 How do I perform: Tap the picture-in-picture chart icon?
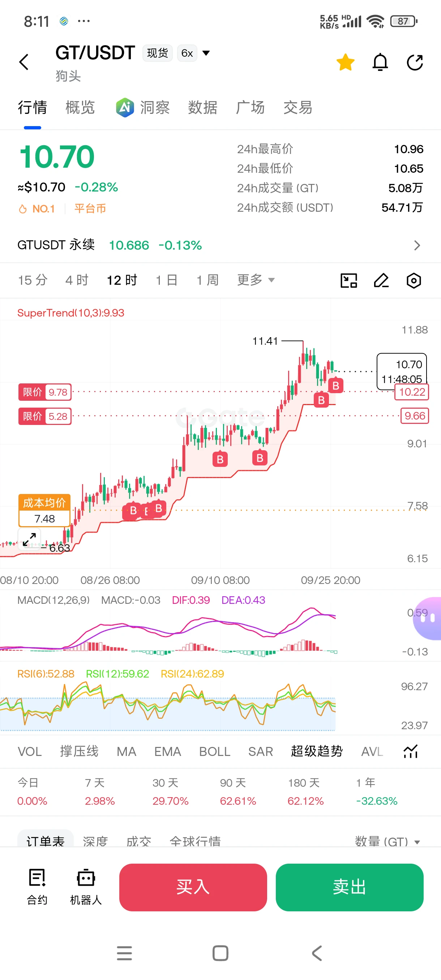pyautogui.click(x=348, y=280)
